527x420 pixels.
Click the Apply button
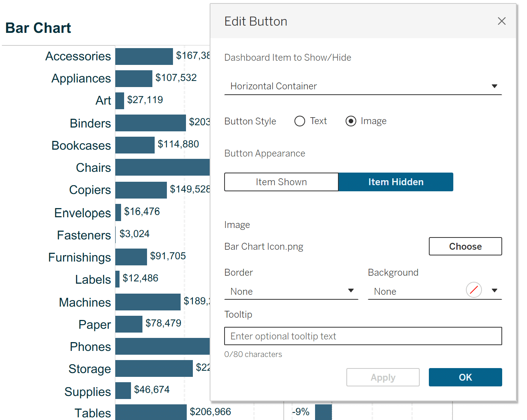(x=383, y=377)
